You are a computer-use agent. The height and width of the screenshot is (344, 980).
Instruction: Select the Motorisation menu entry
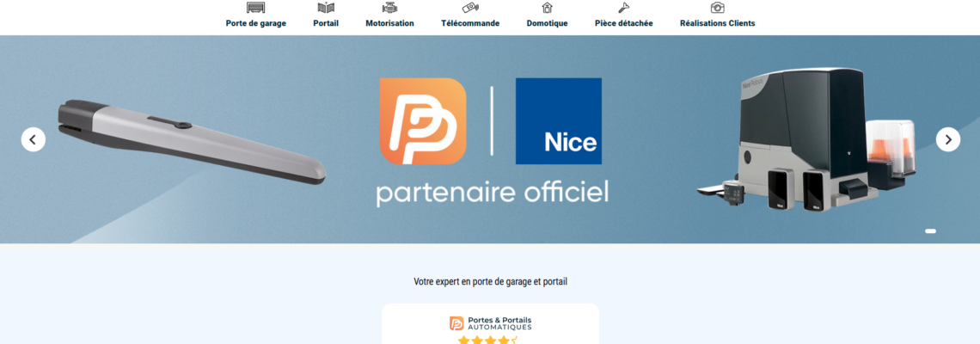tap(389, 23)
